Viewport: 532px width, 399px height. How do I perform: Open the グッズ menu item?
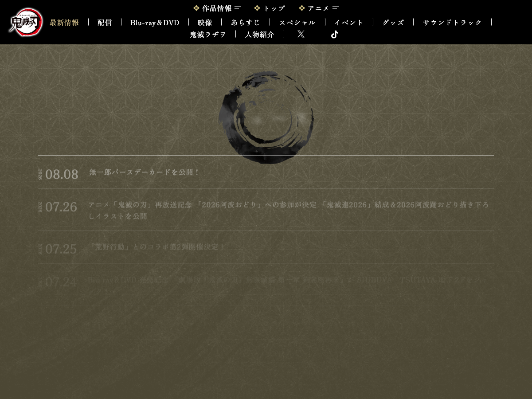pos(393,22)
